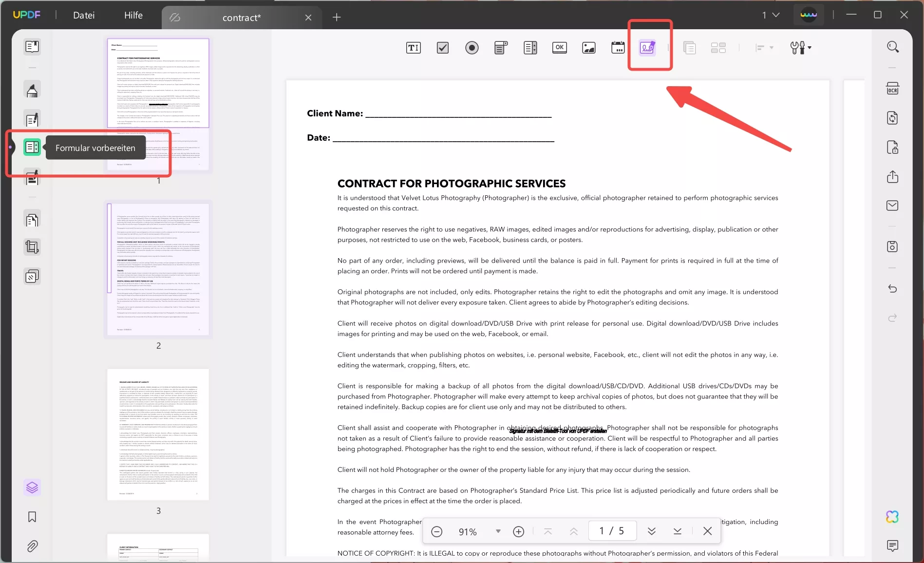Image resolution: width=924 pixels, height=563 pixels.
Task: Redo the last undone action
Action: (x=892, y=318)
